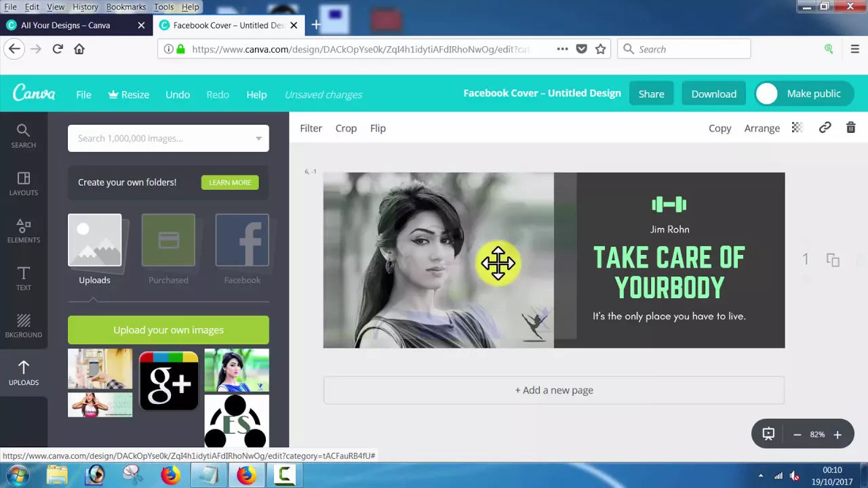Select the Google Plus uploaded image
The image size is (868, 488).
[169, 381]
